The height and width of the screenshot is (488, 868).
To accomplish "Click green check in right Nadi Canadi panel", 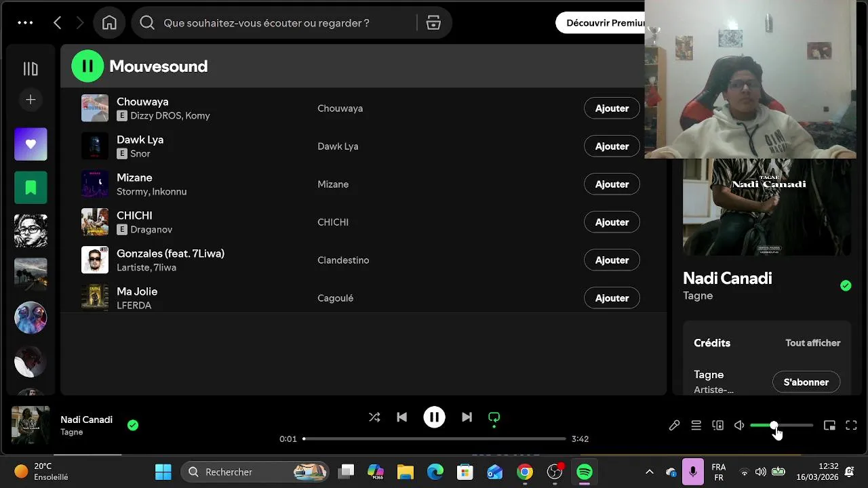I will pos(846,285).
